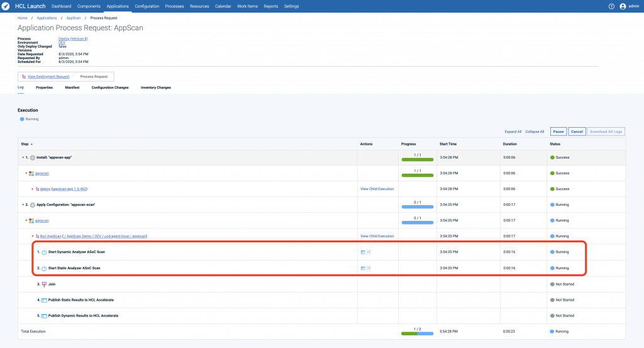Click the HCL Launch rocket logo
644x348 pixels.
(x=6, y=6)
